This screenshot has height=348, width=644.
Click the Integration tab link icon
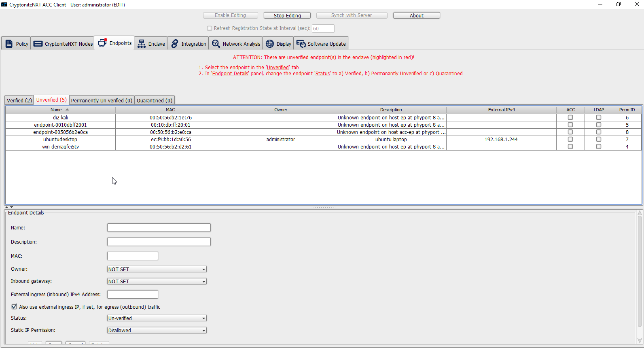174,44
